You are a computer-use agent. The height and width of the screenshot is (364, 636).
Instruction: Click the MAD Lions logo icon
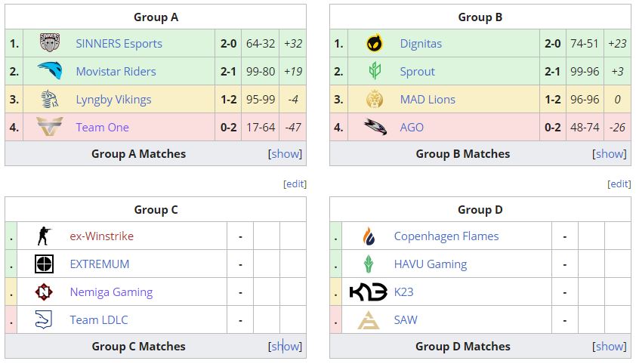[374, 100]
